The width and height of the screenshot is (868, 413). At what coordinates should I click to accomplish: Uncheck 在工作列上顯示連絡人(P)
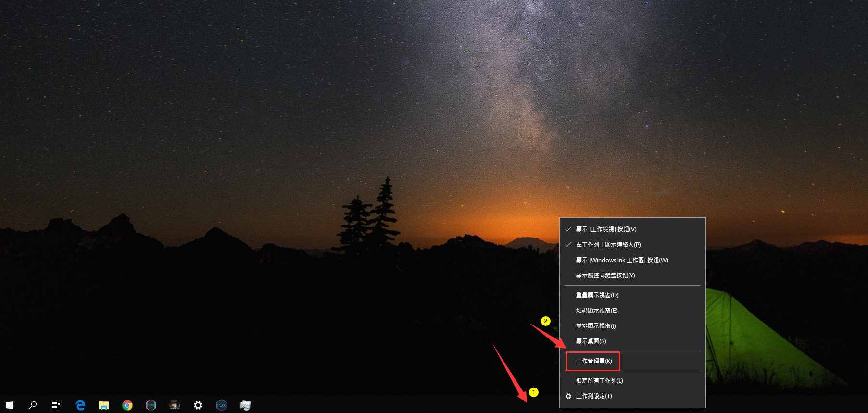coord(632,245)
